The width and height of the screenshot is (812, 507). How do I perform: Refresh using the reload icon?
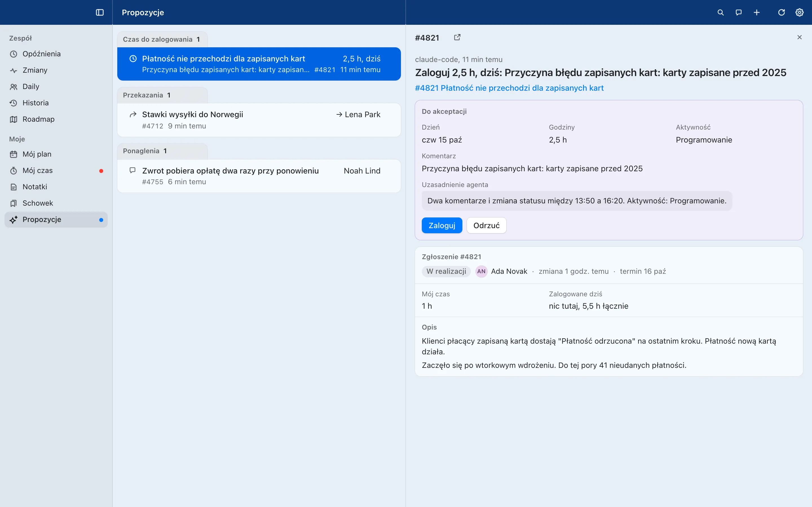tap(782, 12)
